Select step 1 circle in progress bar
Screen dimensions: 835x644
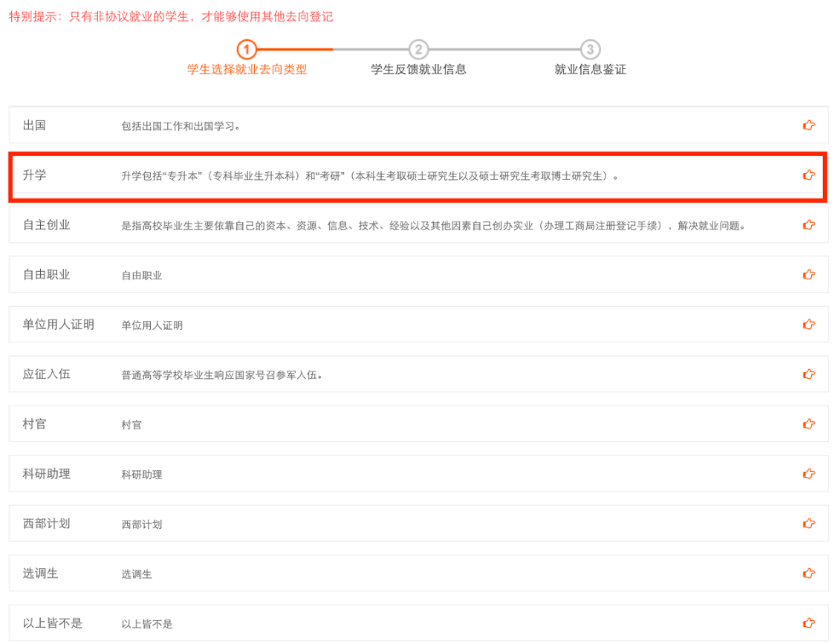click(x=246, y=49)
